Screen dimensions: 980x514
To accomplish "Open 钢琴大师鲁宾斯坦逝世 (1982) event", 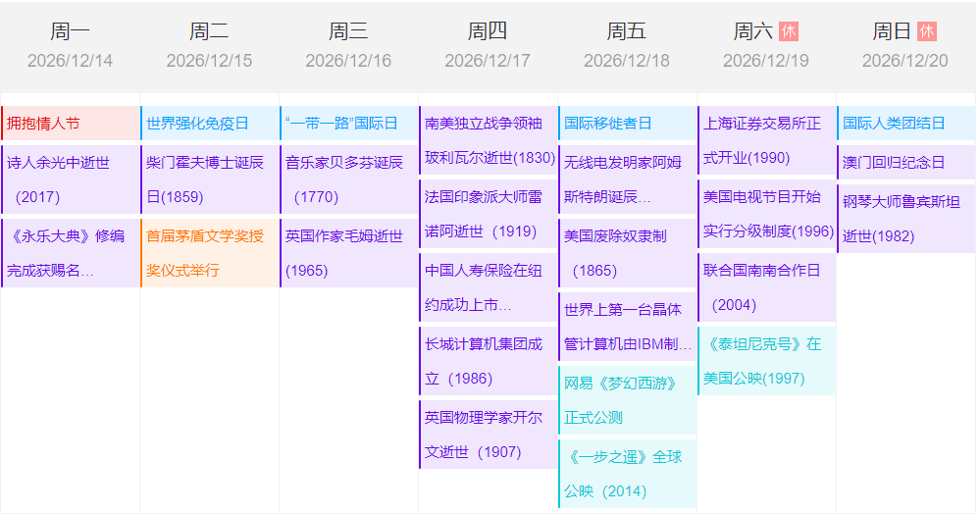I will click(906, 219).
